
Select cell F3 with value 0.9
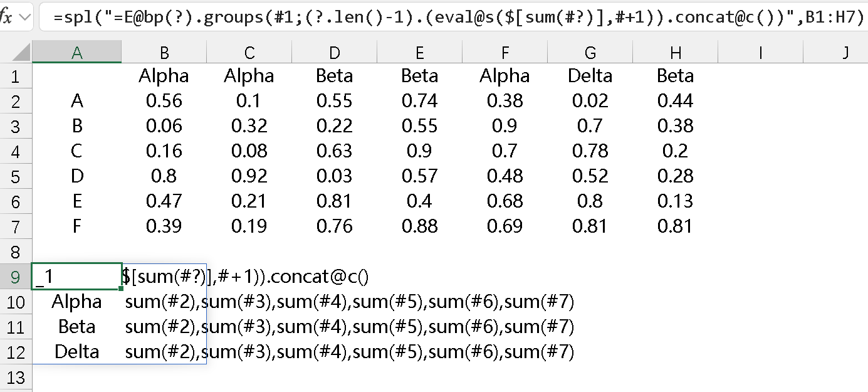505,126
